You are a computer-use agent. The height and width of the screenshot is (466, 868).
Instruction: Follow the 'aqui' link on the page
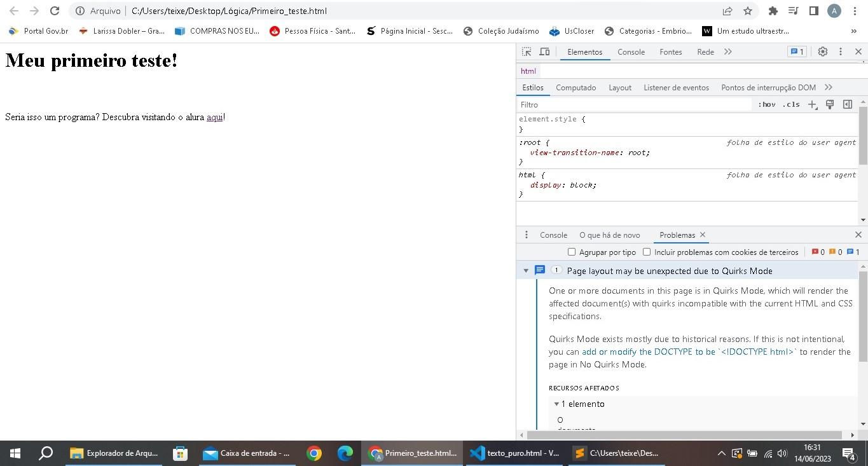coord(215,117)
